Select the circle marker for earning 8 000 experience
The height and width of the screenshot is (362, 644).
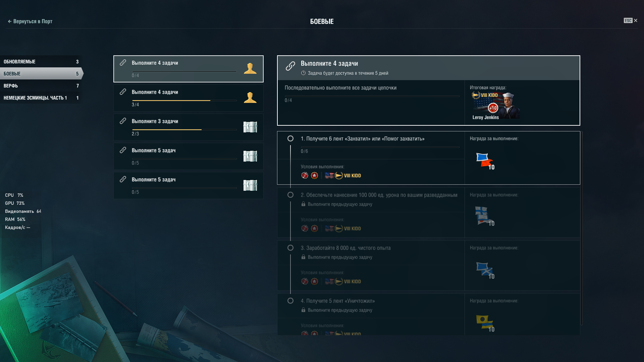point(290,248)
